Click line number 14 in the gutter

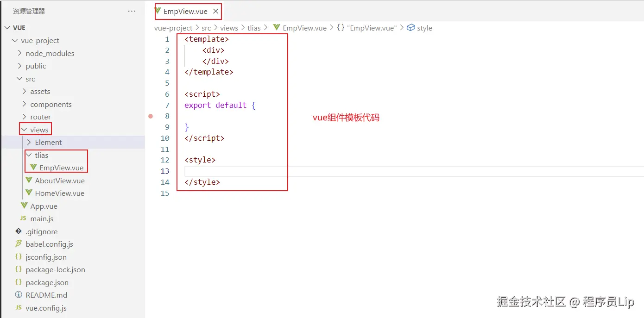[165, 182]
